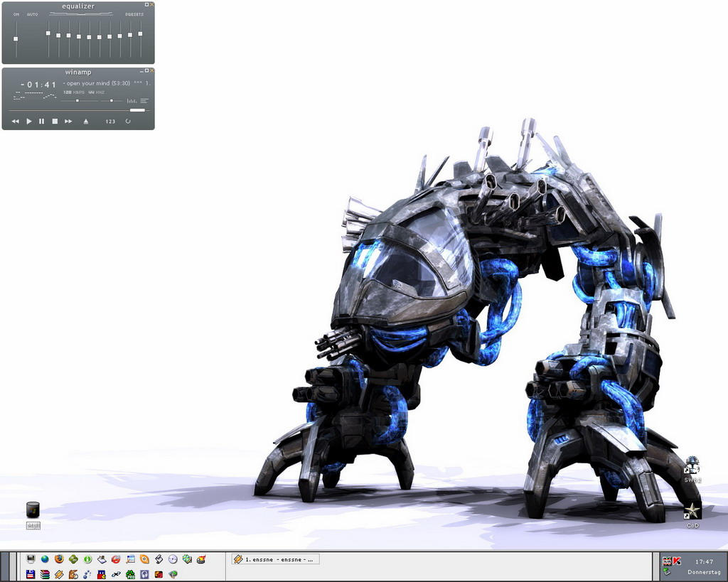Screen dimensions: 728x582
Task: Open the equalizer PRESETS menu
Action: (x=134, y=14)
